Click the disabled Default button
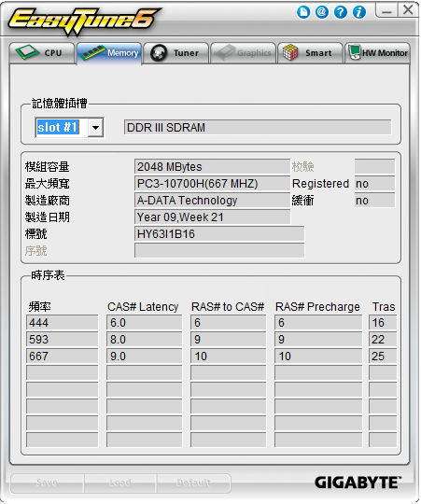The height and width of the screenshot is (504, 421). tap(194, 483)
